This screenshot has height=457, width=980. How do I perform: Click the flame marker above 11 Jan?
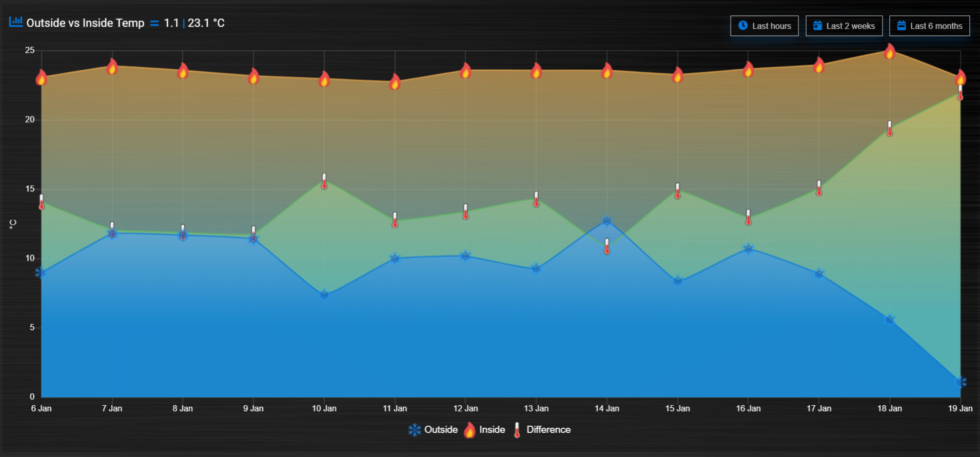click(x=395, y=82)
